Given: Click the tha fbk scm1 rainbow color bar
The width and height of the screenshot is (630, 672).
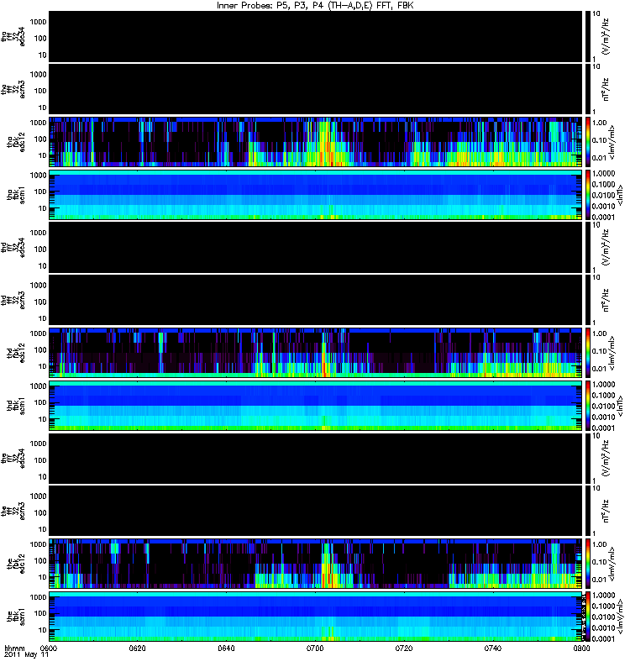Looking at the screenshot, I should tap(588, 195).
